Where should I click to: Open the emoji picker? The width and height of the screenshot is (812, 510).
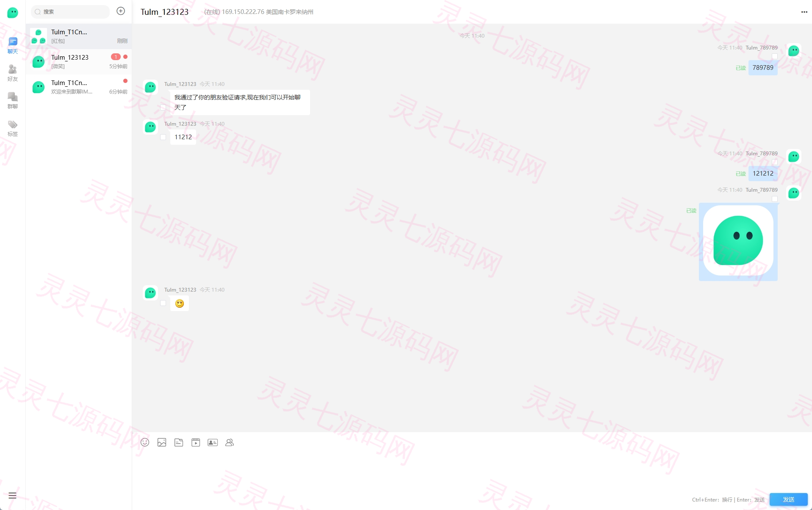(145, 442)
